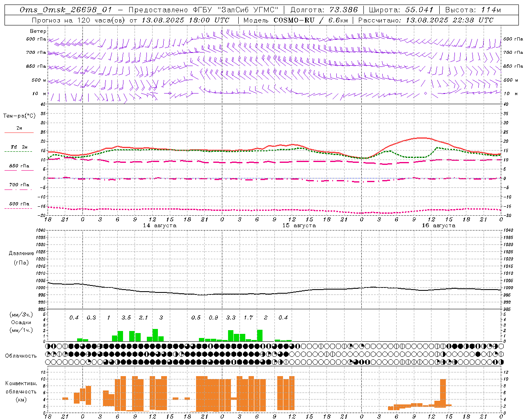The width and height of the screenshot is (525, 420).
Task: Click the solid red '2м' legend line
Action: [x=19, y=132]
